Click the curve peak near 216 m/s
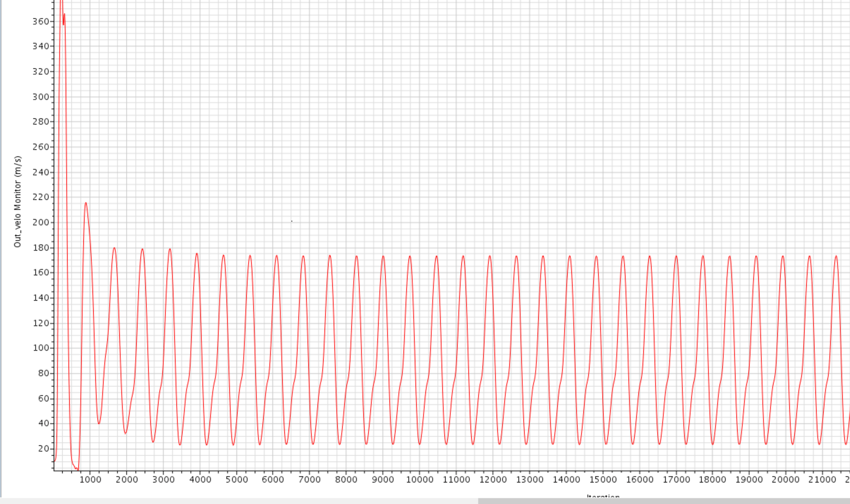 click(x=86, y=203)
